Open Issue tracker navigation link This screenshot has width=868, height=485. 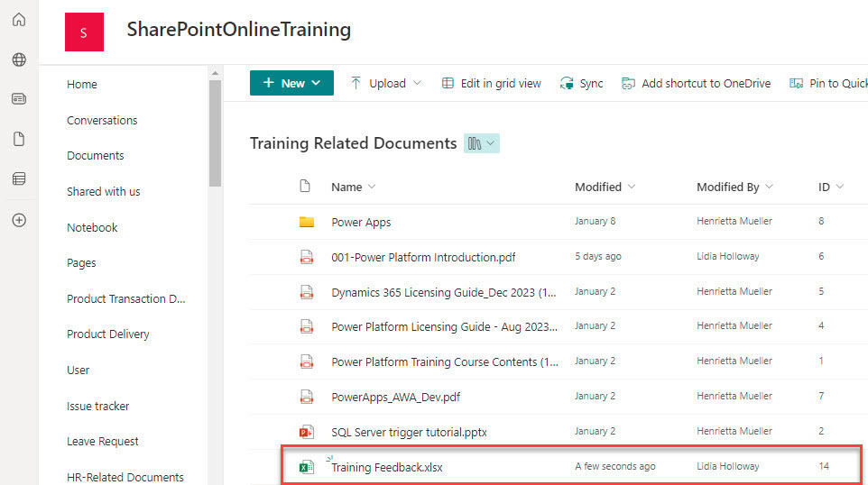coord(98,406)
